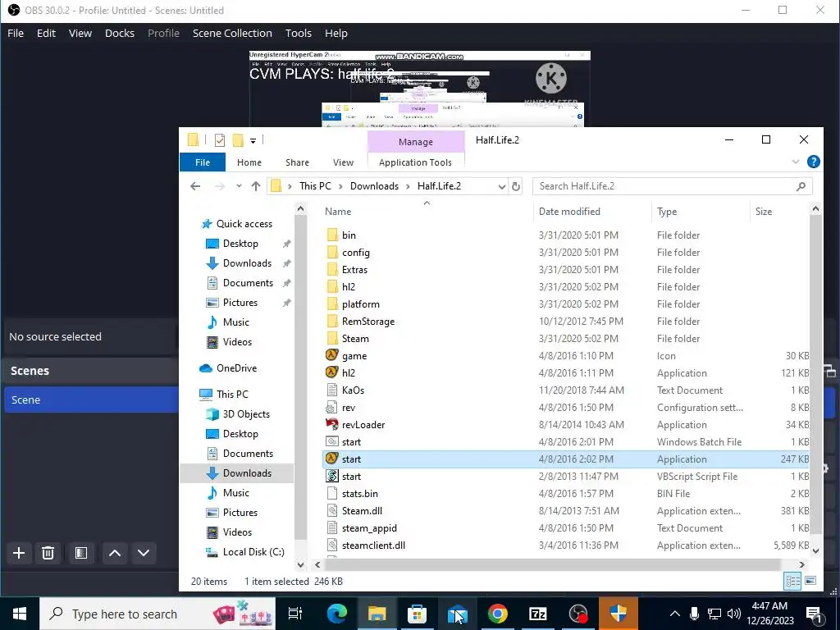Refresh the Half.Life.2 folder view
Screen dimensions: 840x630
515,186
